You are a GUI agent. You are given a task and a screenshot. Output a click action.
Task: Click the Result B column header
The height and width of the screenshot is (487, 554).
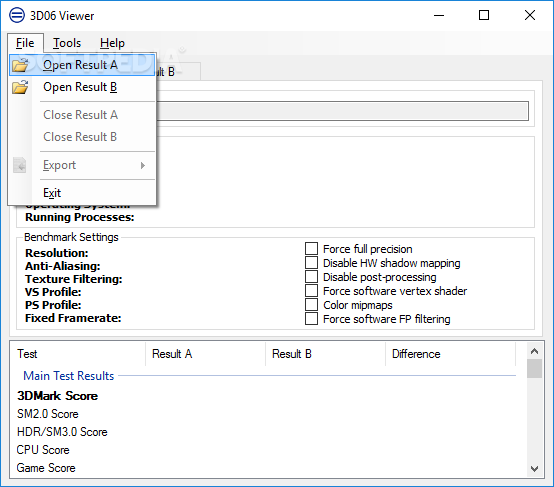[325, 354]
